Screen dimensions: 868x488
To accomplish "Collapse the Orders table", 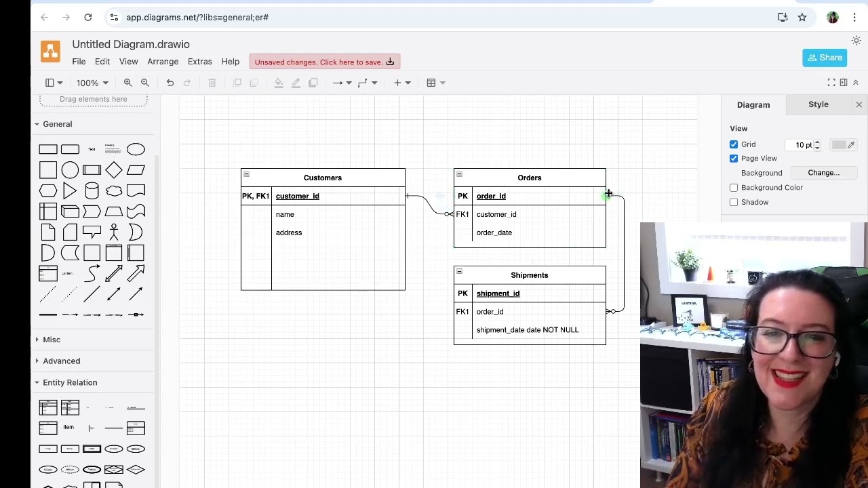I will tap(459, 174).
